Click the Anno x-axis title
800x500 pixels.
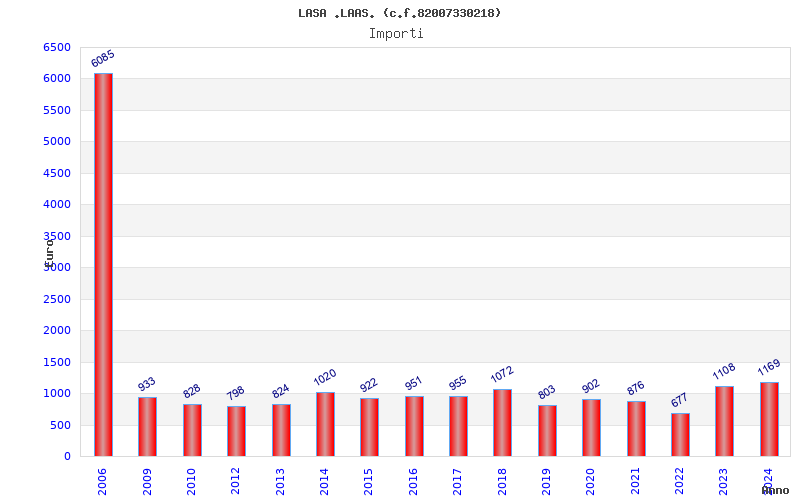[x=776, y=490]
